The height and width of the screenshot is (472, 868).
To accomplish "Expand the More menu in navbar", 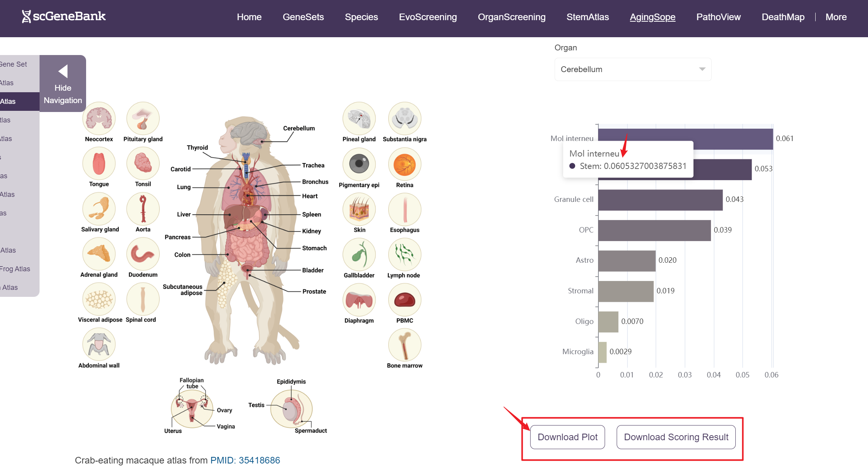I will pos(836,17).
